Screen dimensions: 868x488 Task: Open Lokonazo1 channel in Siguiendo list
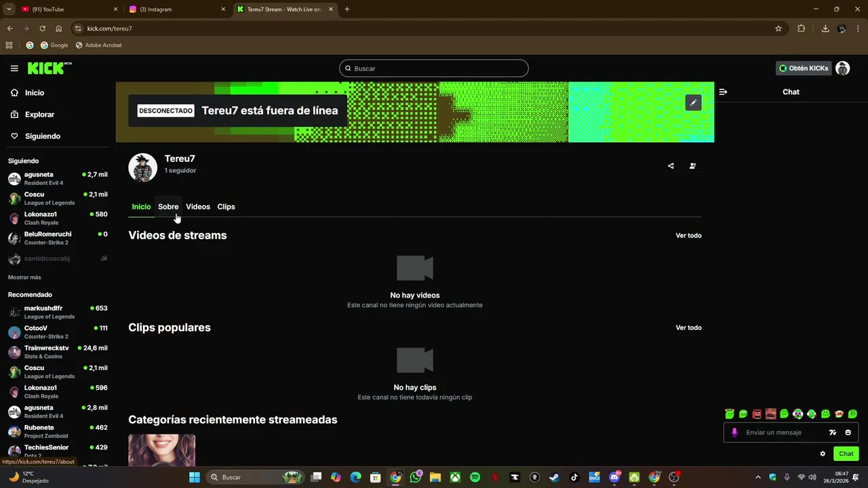pos(57,218)
